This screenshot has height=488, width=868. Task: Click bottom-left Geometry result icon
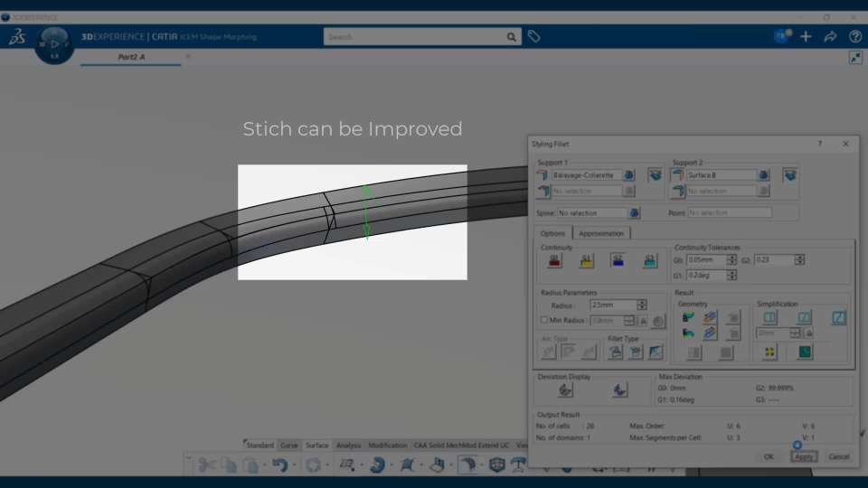click(x=688, y=333)
